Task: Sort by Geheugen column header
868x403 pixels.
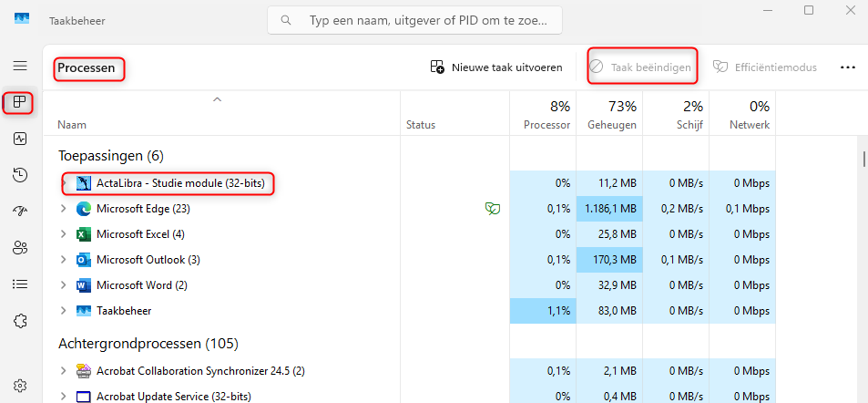Action: click(x=609, y=114)
